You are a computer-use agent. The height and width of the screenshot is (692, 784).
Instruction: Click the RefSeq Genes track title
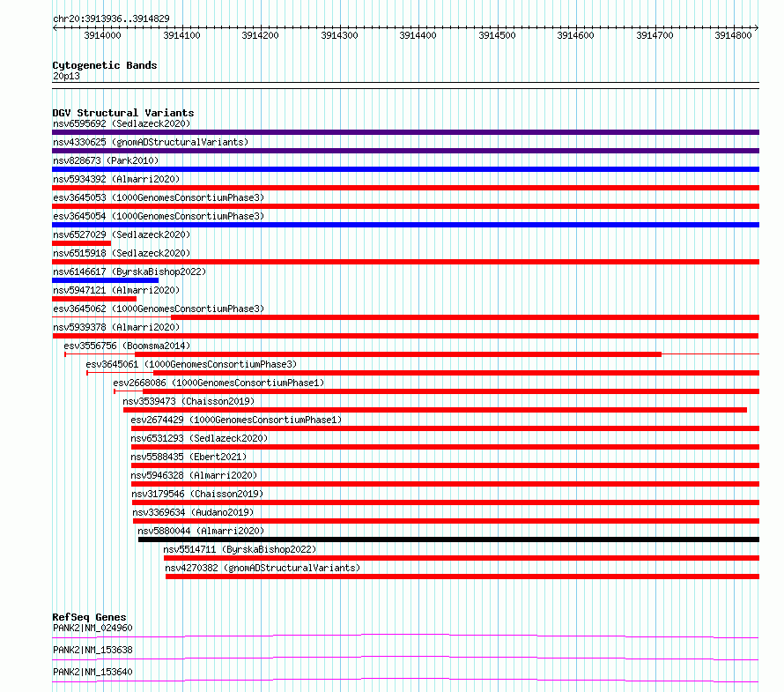pyautogui.click(x=89, y=617)
